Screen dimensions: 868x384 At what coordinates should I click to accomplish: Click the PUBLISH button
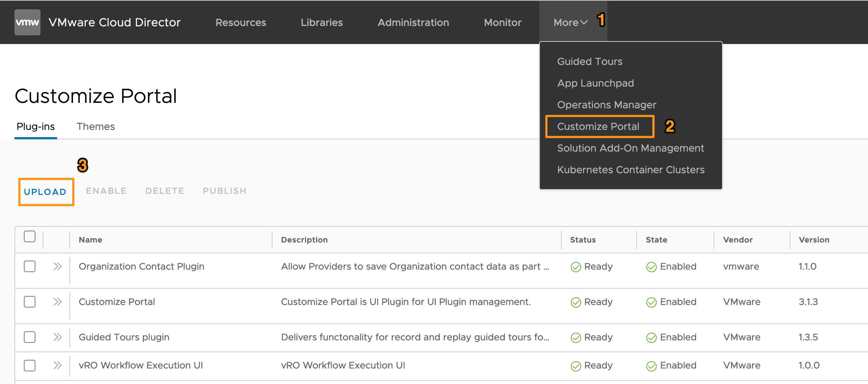[x=224, y=191]
